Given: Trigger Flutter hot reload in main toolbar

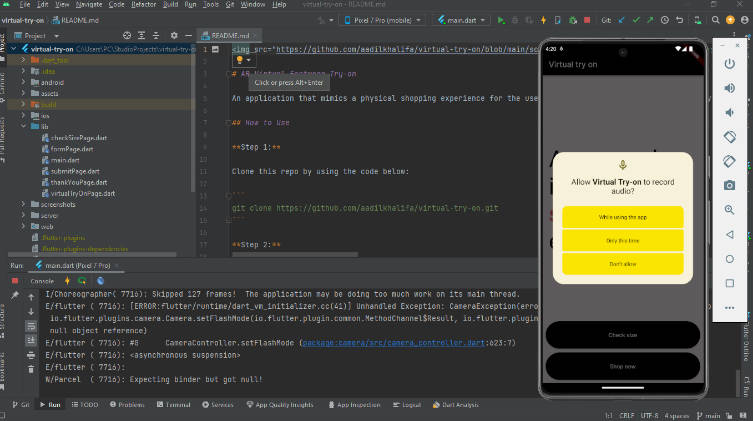Looking at the screenshot, I should point(543,20).
